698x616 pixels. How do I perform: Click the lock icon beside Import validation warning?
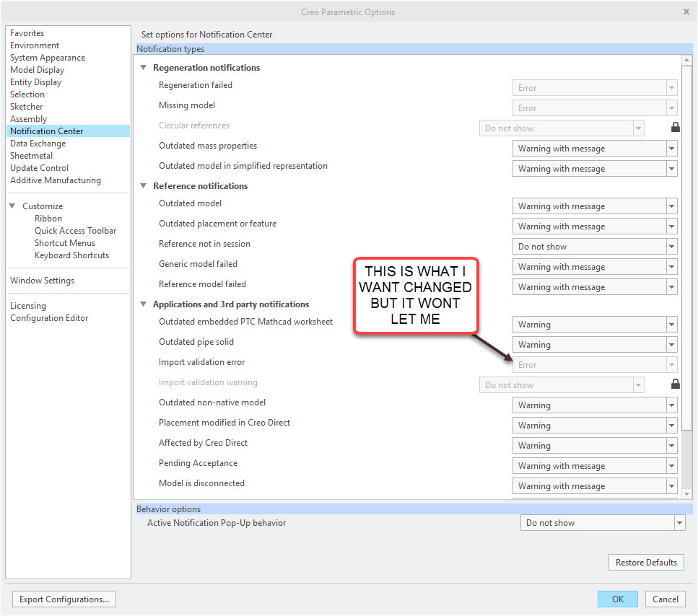click(676, 384)
